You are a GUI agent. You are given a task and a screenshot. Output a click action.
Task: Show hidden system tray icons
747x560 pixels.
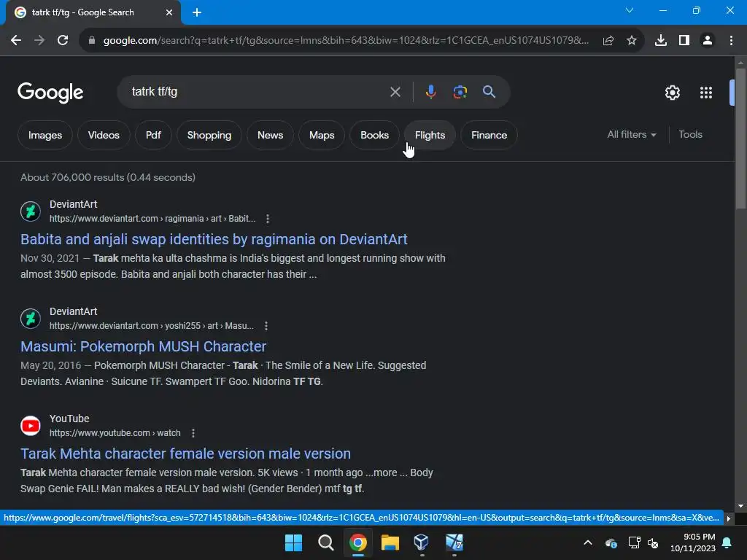[x=588, y=542]
